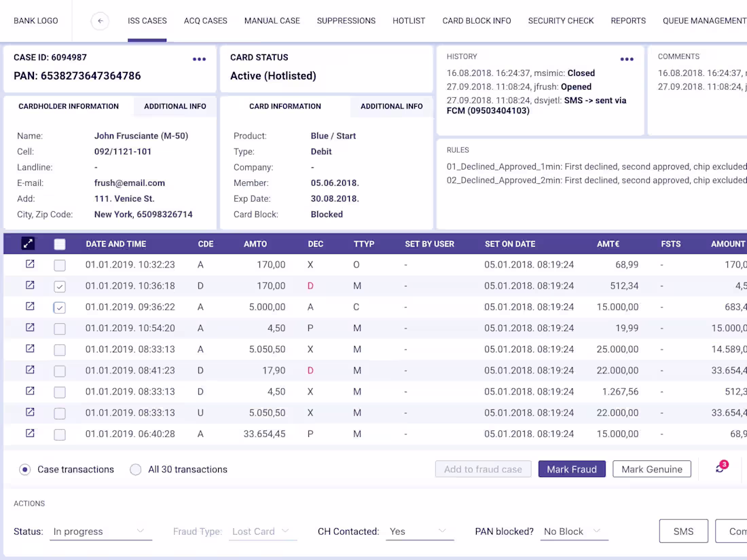Expand the transactions table to fullscreen
This screenshot has height=560, width=747.
click(x=28, y=243)
